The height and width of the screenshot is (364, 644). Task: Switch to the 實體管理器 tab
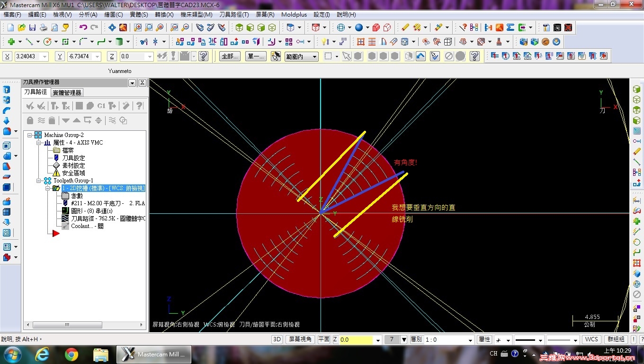tap(67, 92)
